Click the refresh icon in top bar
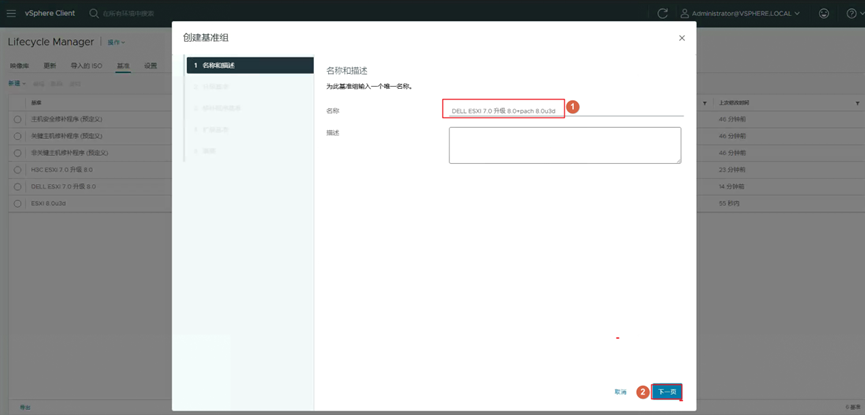The width and height of the screenshot is (865, 415). (x=663, y=14)
